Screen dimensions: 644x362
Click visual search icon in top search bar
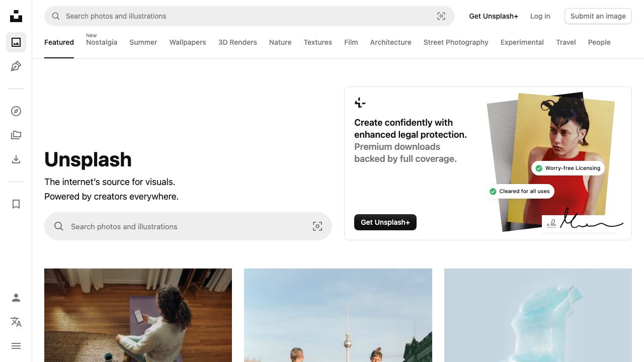[x=441, y=16]
